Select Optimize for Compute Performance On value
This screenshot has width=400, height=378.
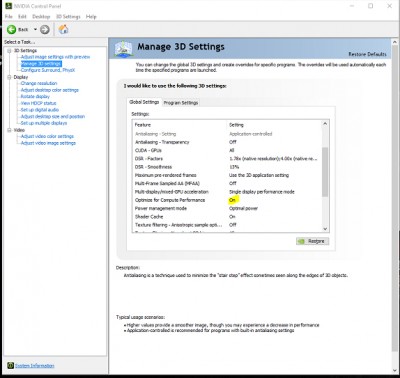(232, 200)
